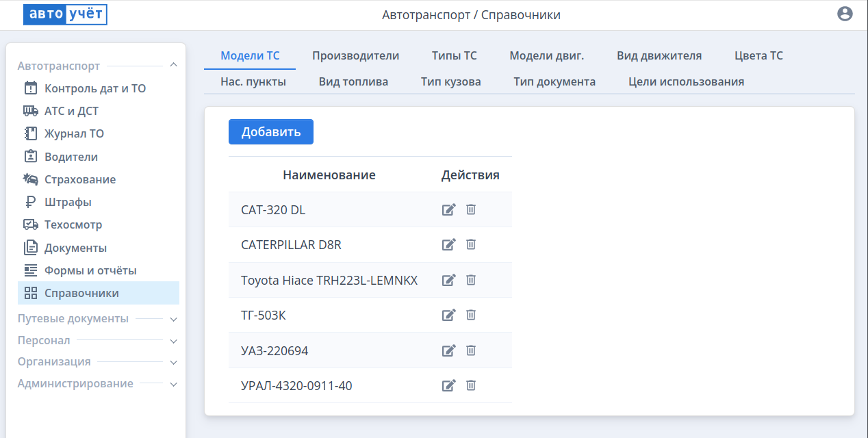Edit the CAT-320 DL entry
Screen dimensions: 868x438
coord(448,209)
